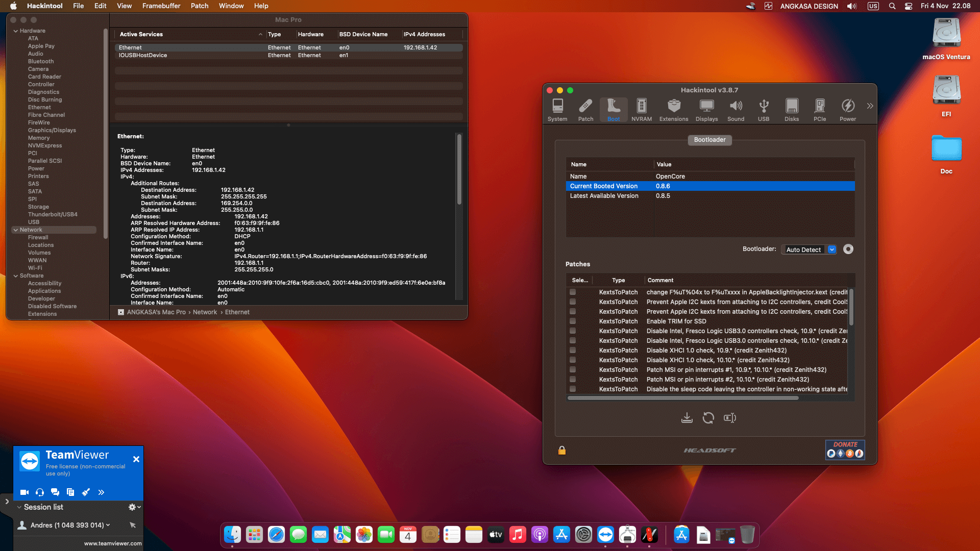Toggle checkbox for Patch MSI interrupts #2
The height and width of the screenshot is (551, 980).
(x=573, y=379)
